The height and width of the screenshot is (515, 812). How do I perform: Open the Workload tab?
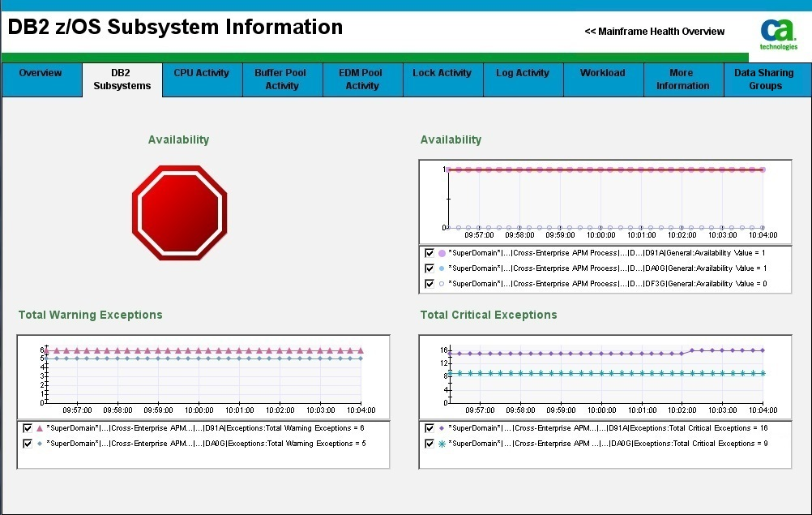(x=603, y=79)
